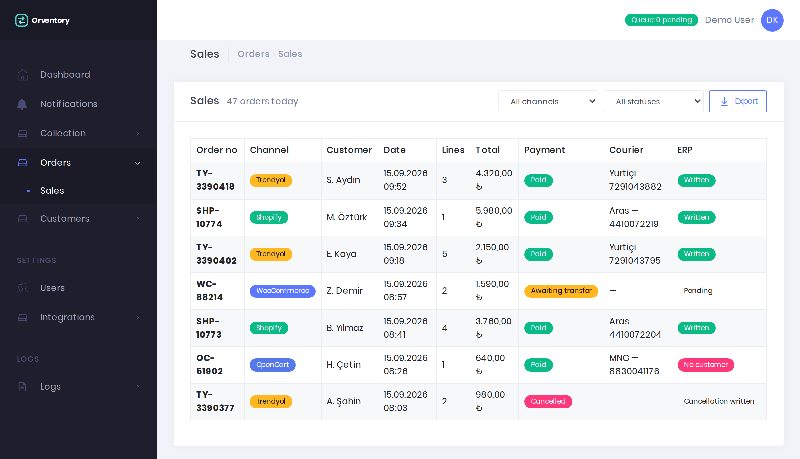The height and width of the screenshot is (459, 800).
Task: Open the Customers menu item
Action: click(x=65, y=218)
